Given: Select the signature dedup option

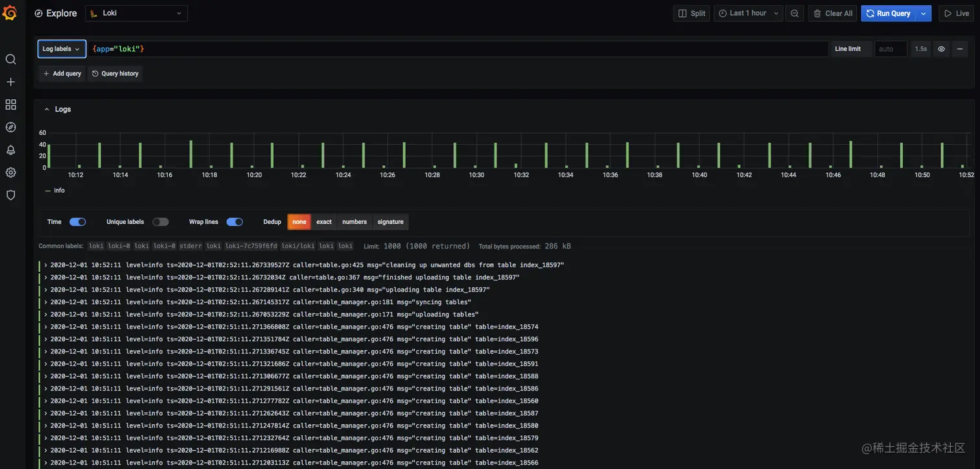Looking at the screenshot, I should click(x=390, y=222).
